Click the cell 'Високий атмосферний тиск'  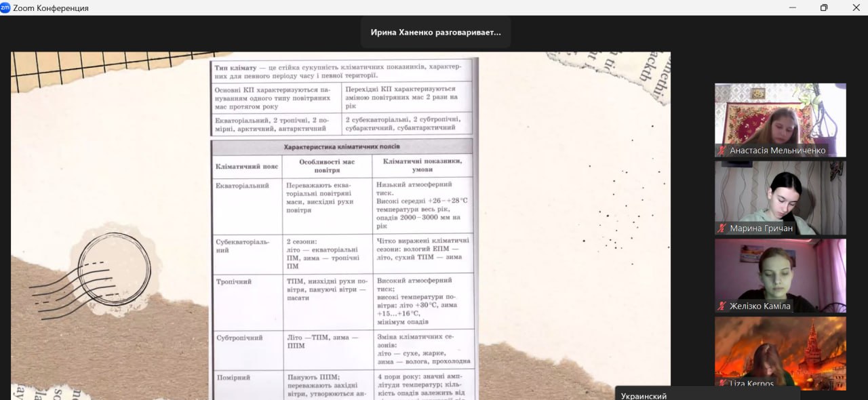(x=422, y=300)
